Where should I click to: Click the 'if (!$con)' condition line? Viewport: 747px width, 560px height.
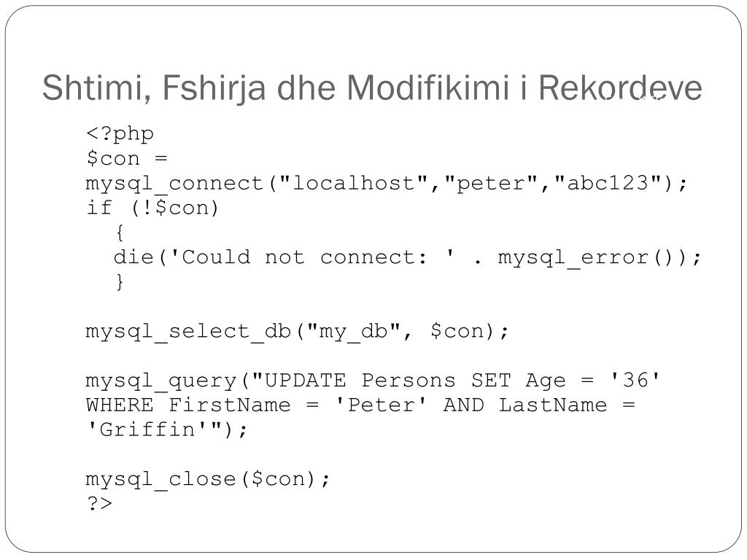click(x=152, y=208)
